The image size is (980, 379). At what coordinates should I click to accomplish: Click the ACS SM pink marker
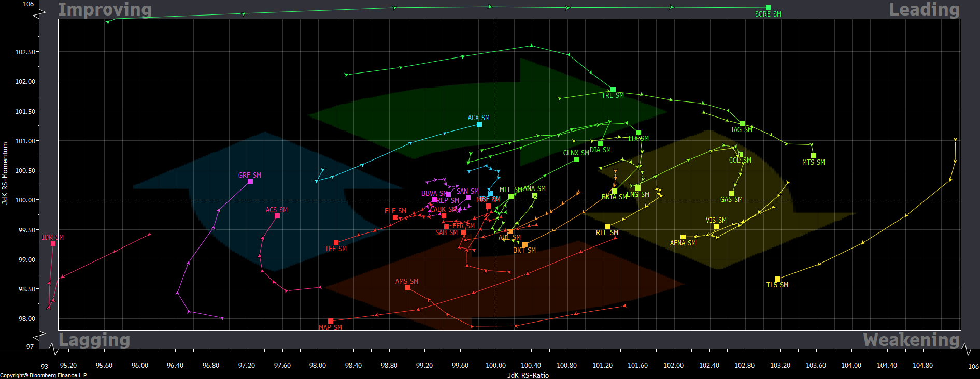(277, 216)
